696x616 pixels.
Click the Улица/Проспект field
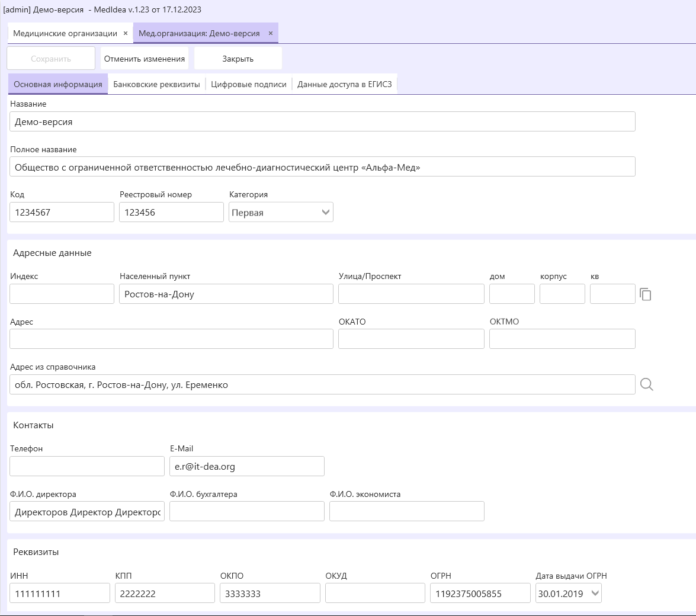click(x=411, y=294)
